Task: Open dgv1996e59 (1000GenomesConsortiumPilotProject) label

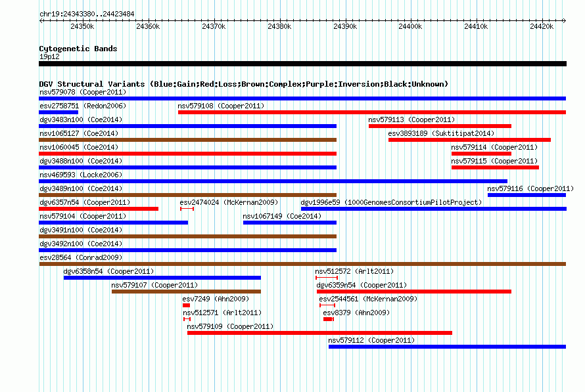Action: (x=391, y=202)
